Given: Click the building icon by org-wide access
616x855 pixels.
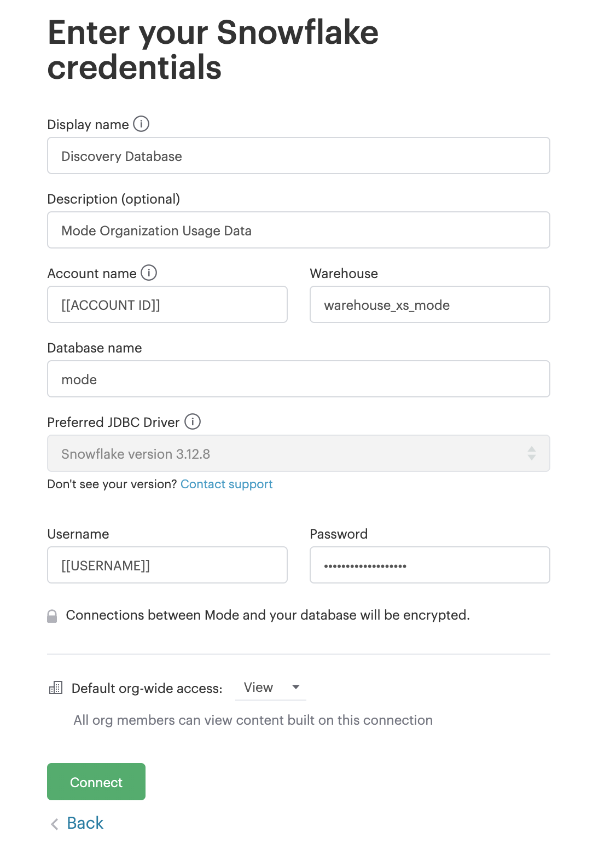Looking at the screenshot, I should click(56, 688).
